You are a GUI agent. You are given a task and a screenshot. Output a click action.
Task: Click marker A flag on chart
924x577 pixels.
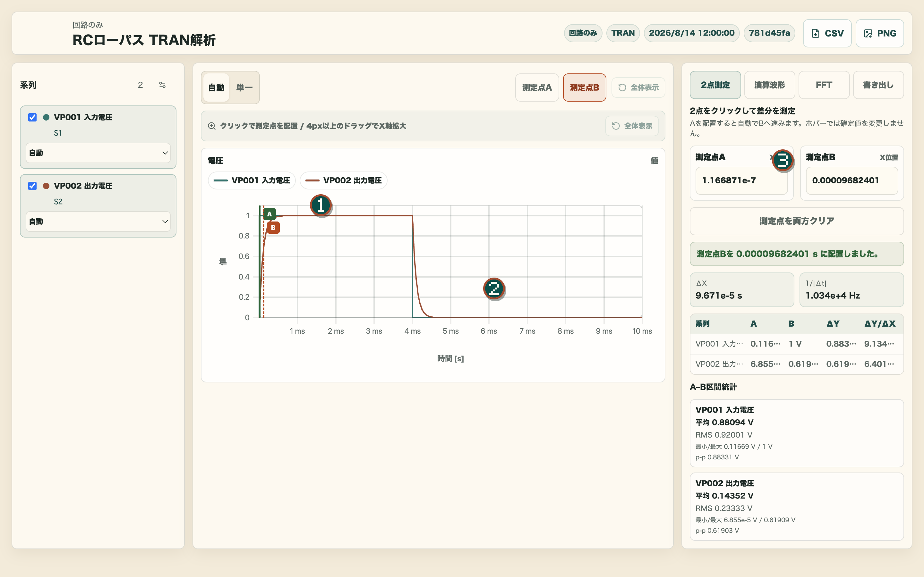click(x=269, y=214)
